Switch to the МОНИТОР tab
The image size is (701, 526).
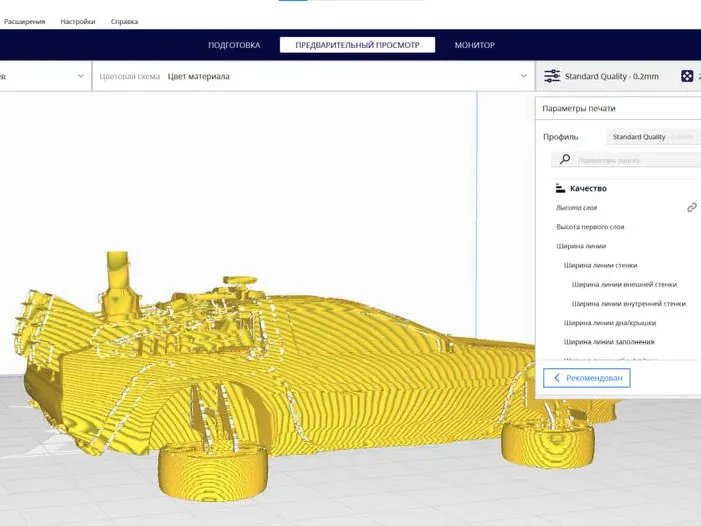click(x=474, y=45)
